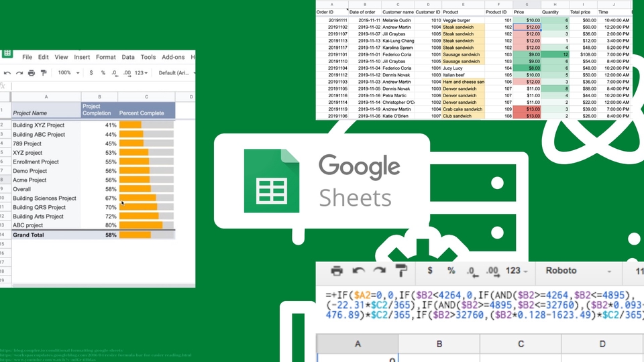
Task: Increase decimal places (.00) in bottom-right toolbar
Action: (493, 271)
